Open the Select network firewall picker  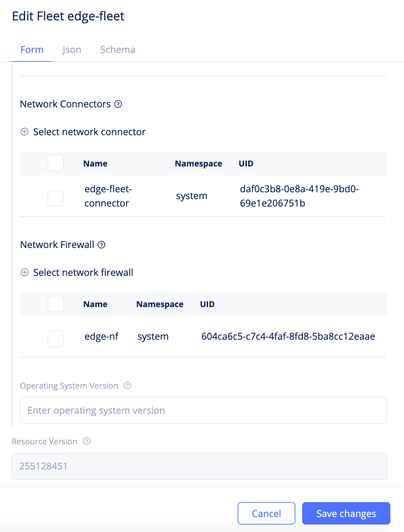pyautogui.click(x=83, y=272)
